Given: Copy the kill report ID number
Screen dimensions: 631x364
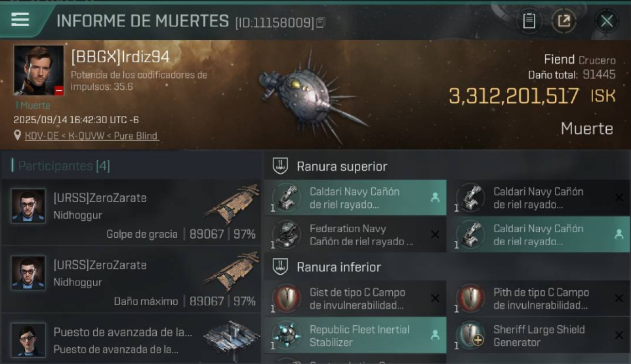Looking at the screenshot, I should click(x=320, y=23).
